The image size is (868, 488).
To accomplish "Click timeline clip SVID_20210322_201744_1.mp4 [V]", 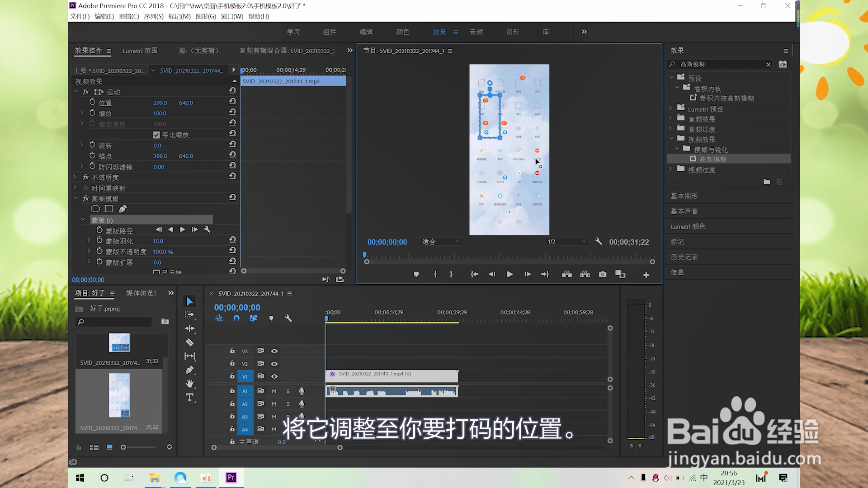I will [392, 376].
